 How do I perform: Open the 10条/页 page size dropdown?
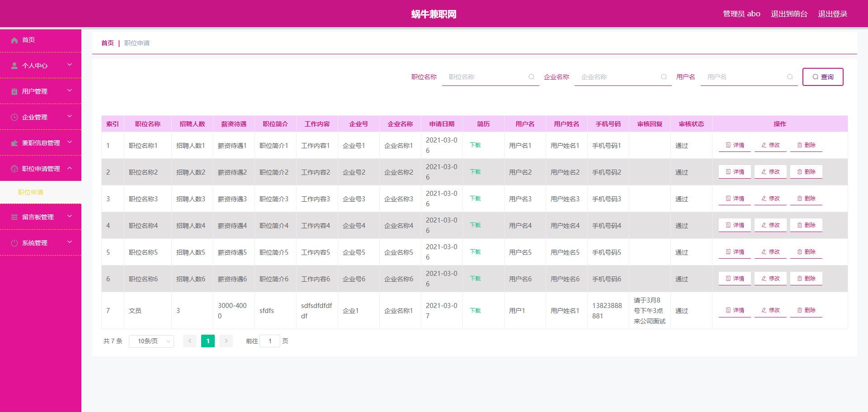coord(151,341)
